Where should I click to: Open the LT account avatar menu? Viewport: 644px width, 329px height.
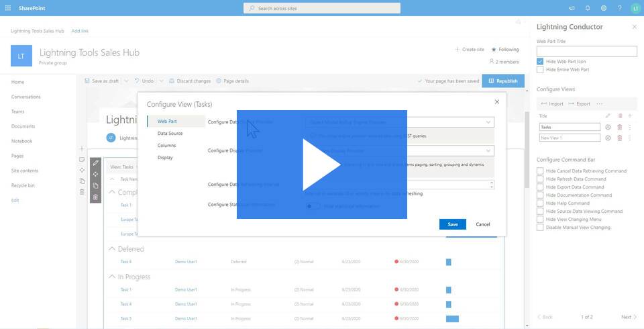pos(635,8)
